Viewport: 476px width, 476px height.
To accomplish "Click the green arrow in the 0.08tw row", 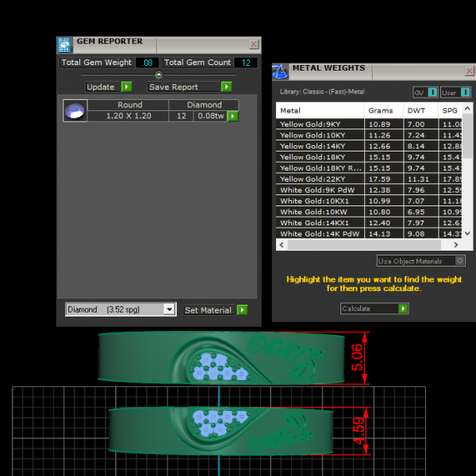I will (x=233, y=117).
